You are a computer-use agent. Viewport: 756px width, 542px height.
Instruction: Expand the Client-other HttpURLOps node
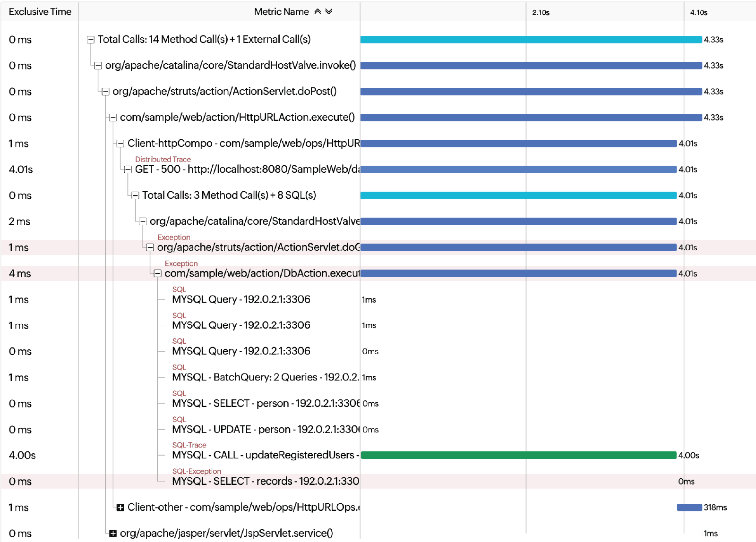point(120,508)
